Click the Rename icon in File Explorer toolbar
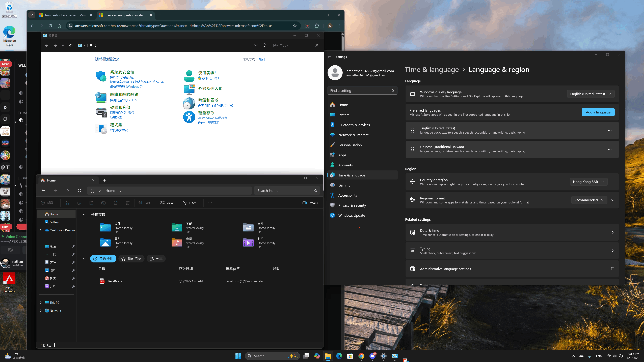The width and height of the screenshot is (644, 362). (x=103, y=203)
